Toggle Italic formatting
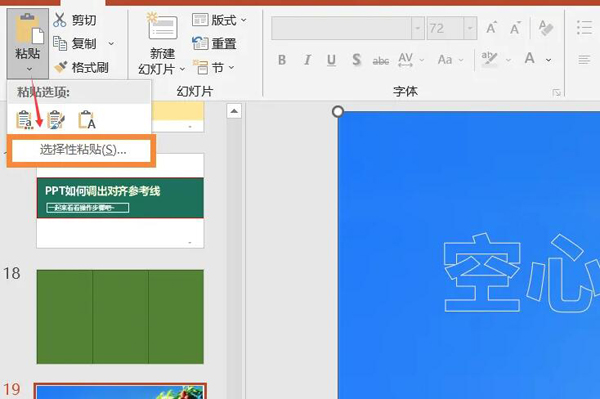Image resolution: width=600 pixels, height=399 pixels. (307, 60)
